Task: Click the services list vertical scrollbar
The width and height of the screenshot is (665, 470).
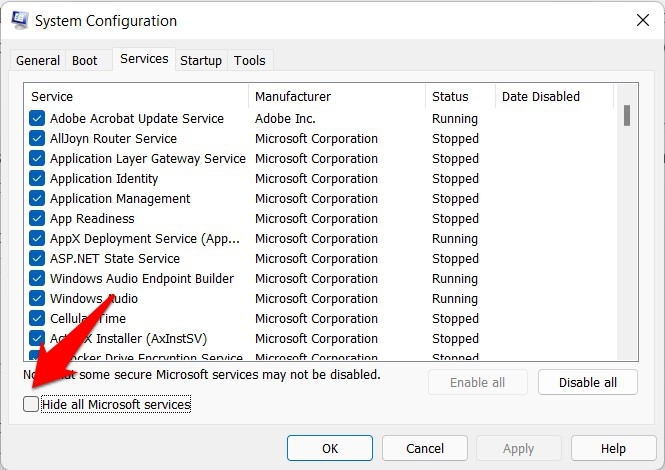Action: [627, 220]
